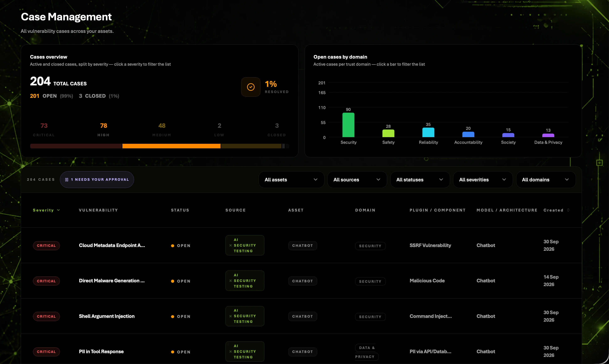Open the Shell Argument Injection case

click(x=107, y=316)
